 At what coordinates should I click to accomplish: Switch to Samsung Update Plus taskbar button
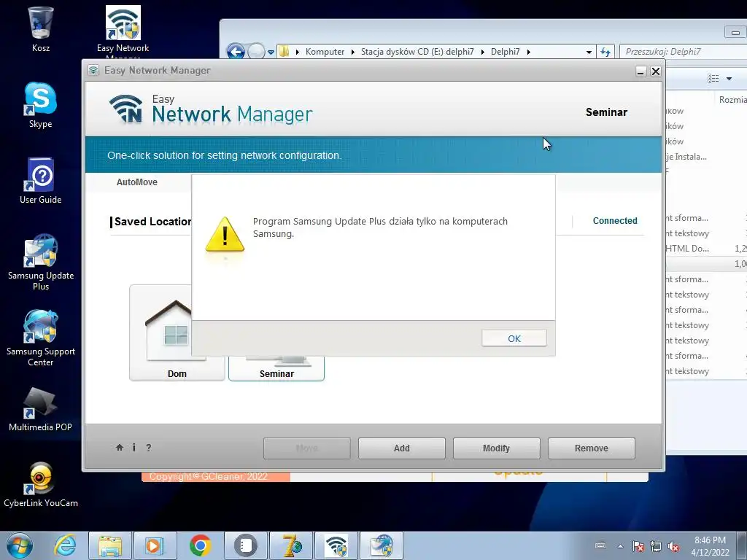point(382,545)
